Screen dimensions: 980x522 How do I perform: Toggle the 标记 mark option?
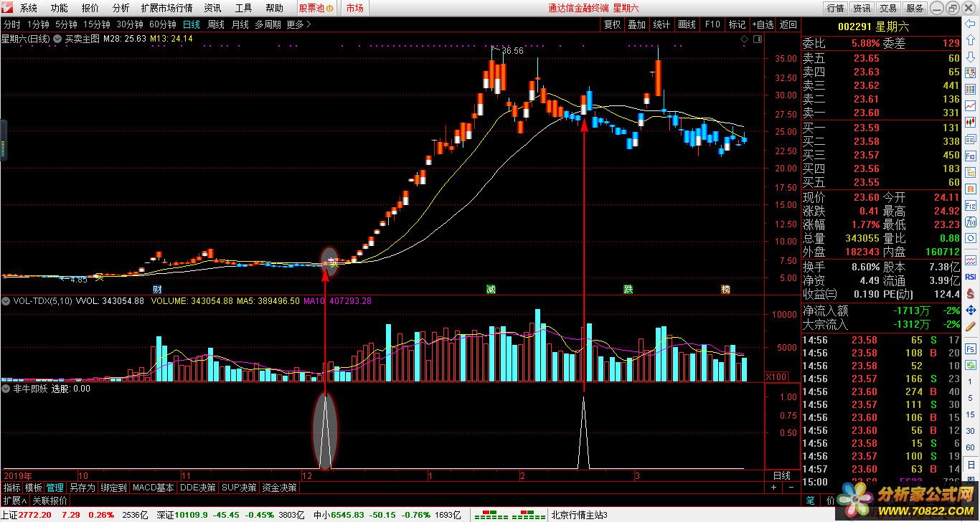click(x=737, y=24)
